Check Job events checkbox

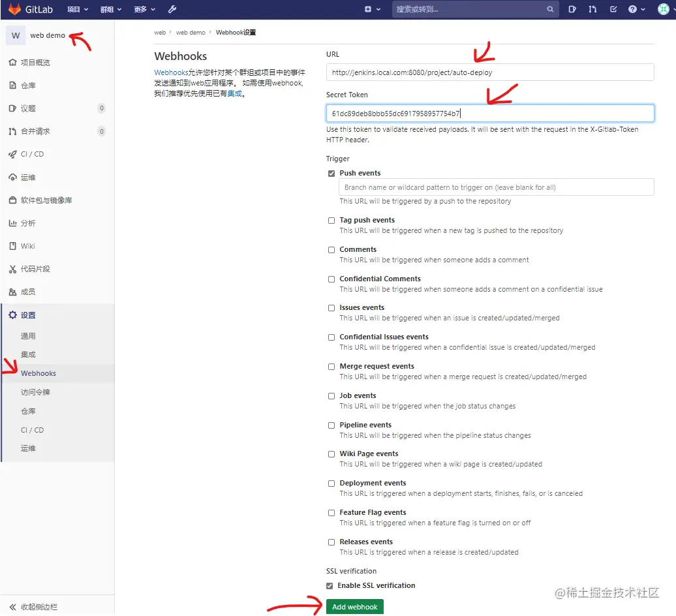coord(331,395)
